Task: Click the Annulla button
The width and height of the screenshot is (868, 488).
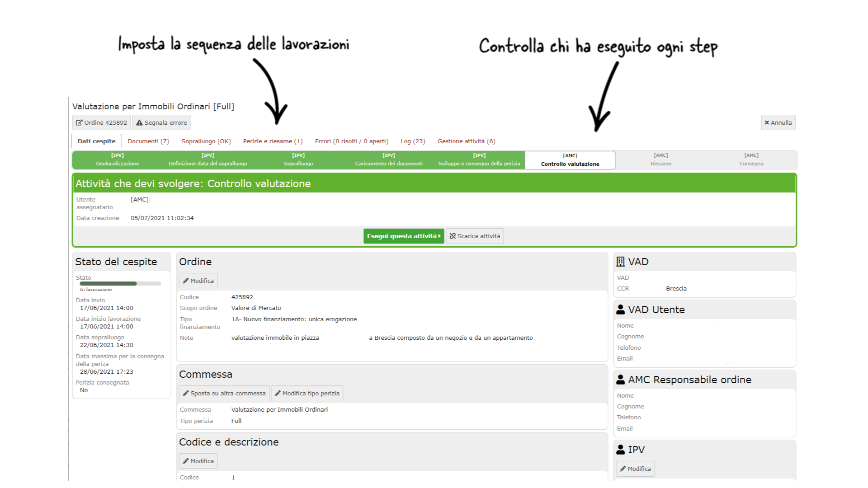Action: coord(778,122)
